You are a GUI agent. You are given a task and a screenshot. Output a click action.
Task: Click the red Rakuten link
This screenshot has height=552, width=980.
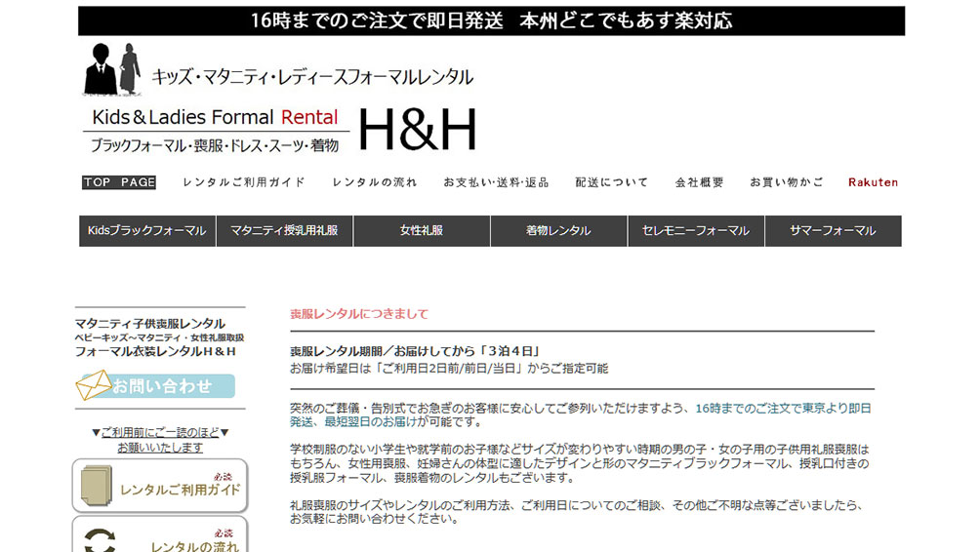click(x=873, y=182)
